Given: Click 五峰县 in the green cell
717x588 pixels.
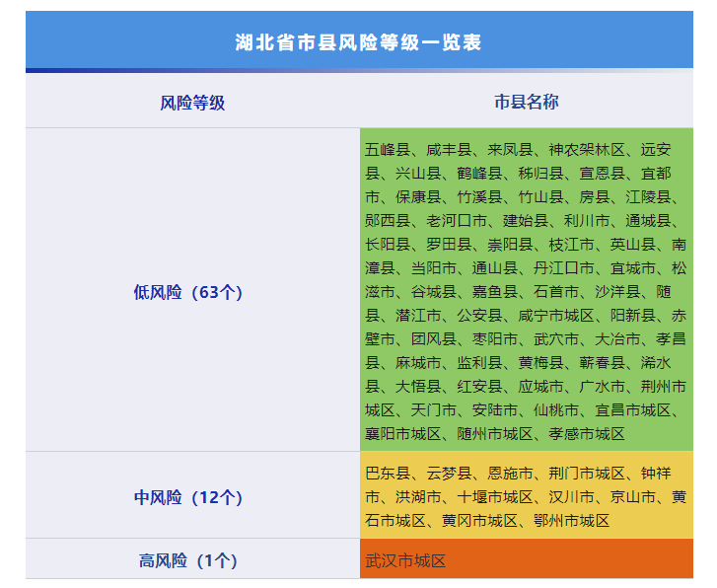Looking at the screenshot, I should pyautogui.click(x=388, y=150).
